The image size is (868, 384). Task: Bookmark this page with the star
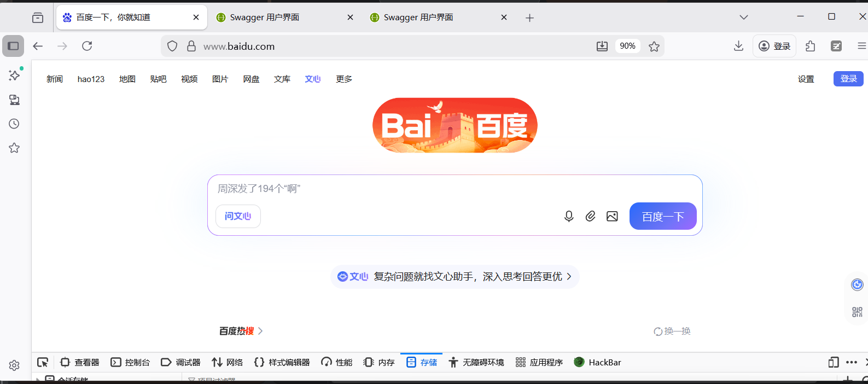[654, 46]
